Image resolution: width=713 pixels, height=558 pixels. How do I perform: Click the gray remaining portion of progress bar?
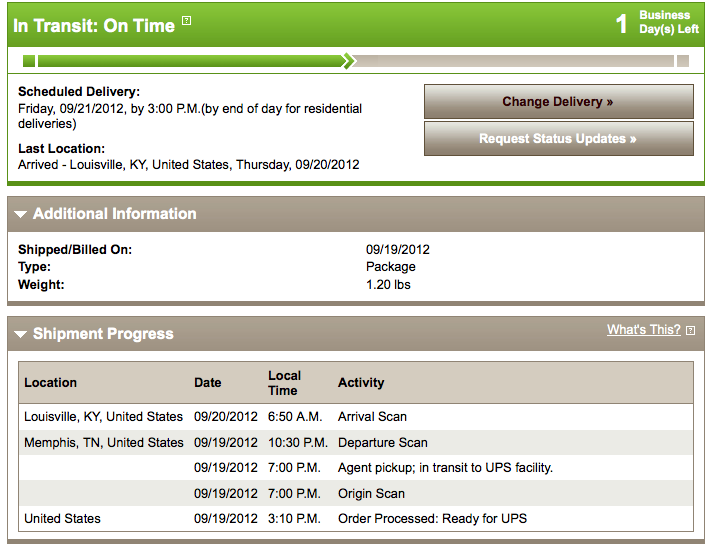click(x=514, y=61)
